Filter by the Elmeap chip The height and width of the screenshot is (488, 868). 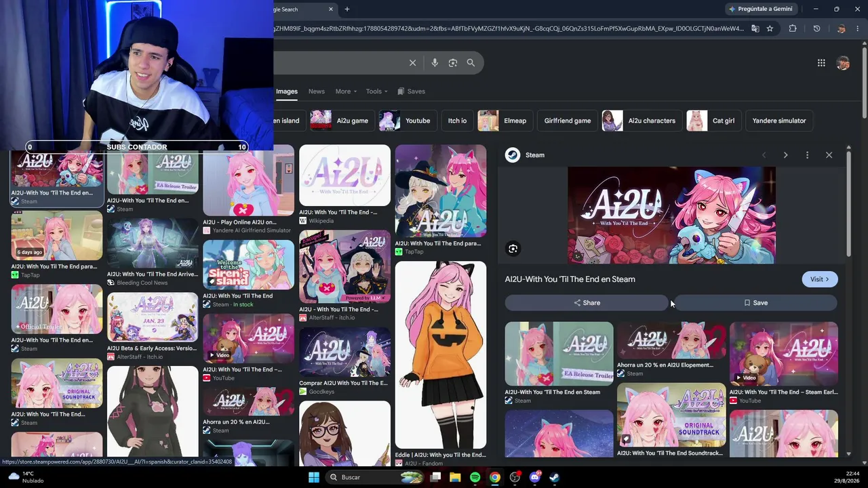(x=505, y=121)
